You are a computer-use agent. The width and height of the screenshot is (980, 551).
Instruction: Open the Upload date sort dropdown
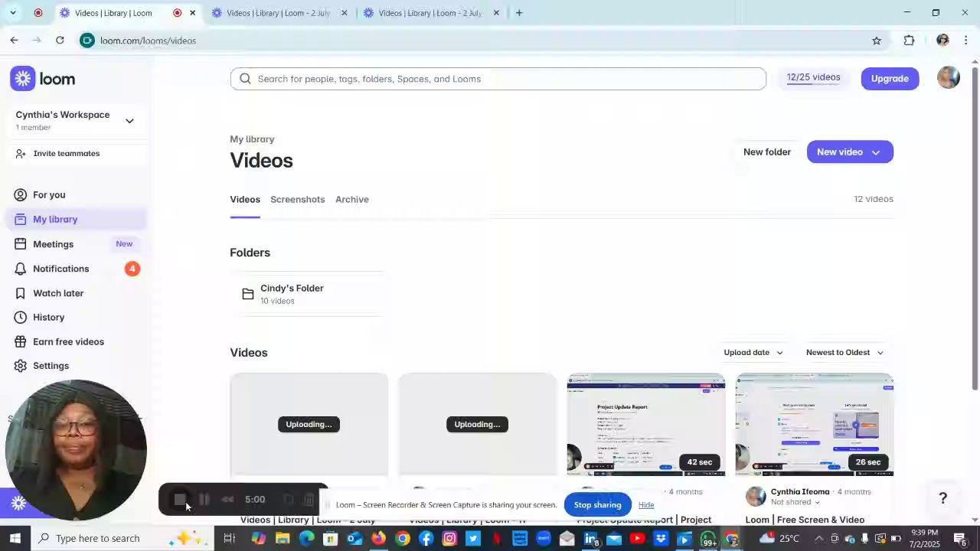(x=753, y=352)
